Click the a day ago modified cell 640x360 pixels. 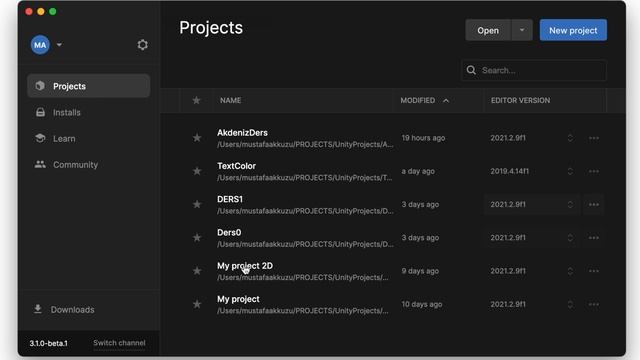pos(418,171)
